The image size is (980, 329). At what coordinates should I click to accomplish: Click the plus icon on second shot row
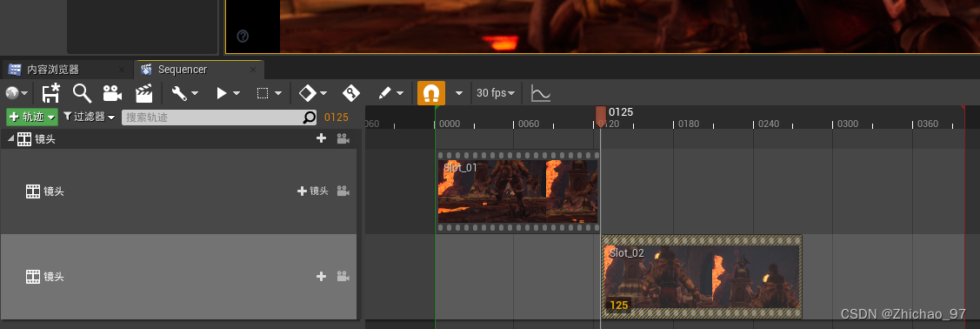point(321,276)
